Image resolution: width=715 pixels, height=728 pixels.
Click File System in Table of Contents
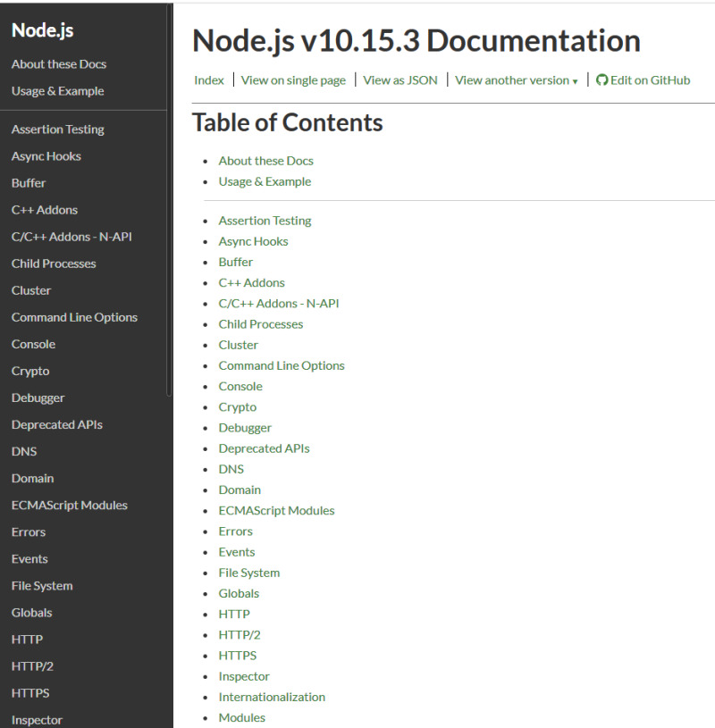click(x=249, y=573)
